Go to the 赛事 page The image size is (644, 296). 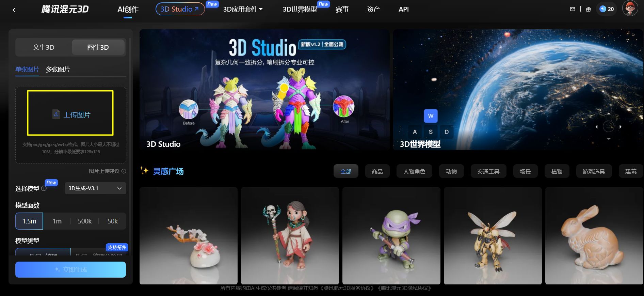pyautogui.click(x=342, y=9)
